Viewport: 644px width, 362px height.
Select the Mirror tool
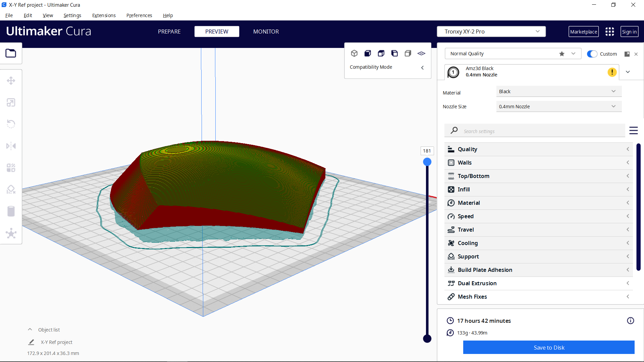coord(11,146)
